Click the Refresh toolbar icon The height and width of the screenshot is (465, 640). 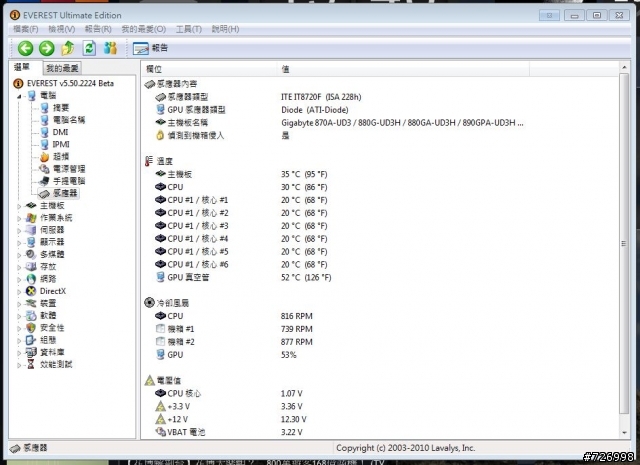[89, 48]
